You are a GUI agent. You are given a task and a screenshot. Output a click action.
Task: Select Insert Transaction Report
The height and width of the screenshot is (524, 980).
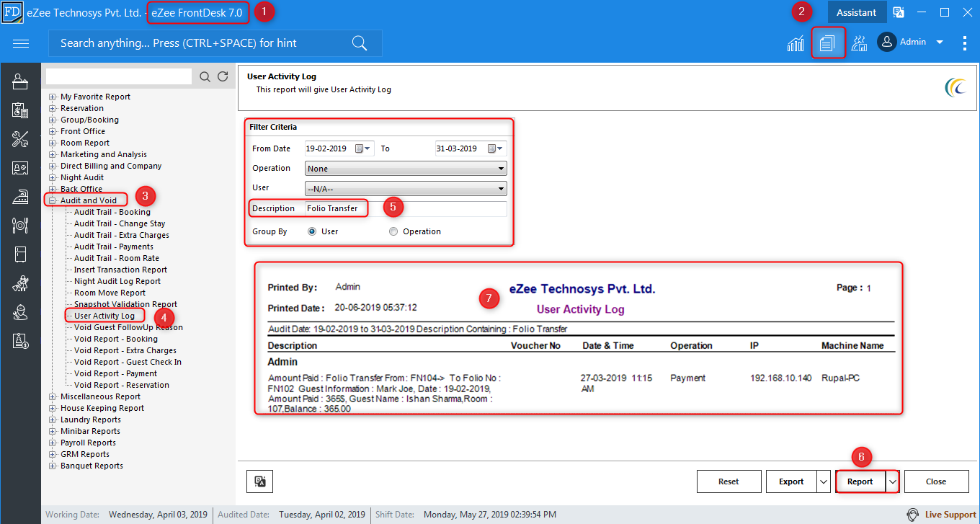120,270
